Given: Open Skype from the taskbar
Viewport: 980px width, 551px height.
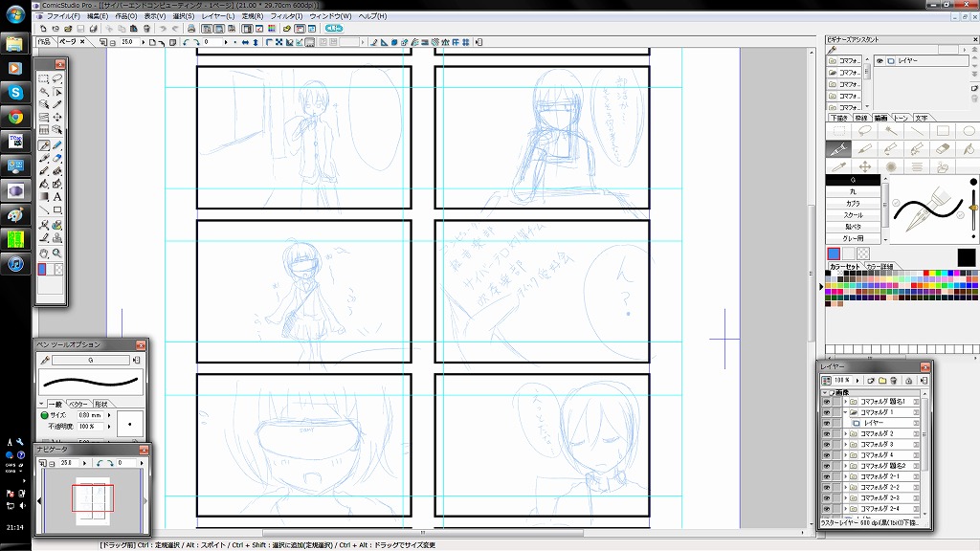Looking at the screenshot, I should tap(15, 93).
